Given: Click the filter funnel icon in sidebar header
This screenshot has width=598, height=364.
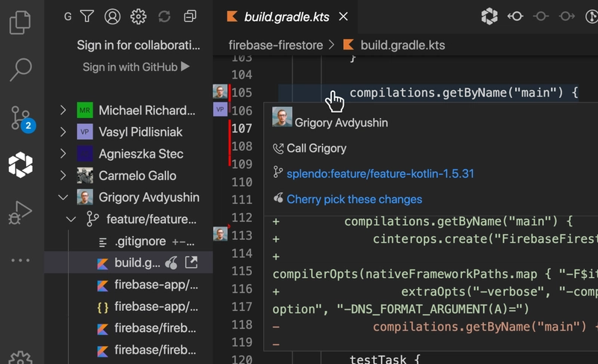Looking at the screenshot, I should 87,16.
